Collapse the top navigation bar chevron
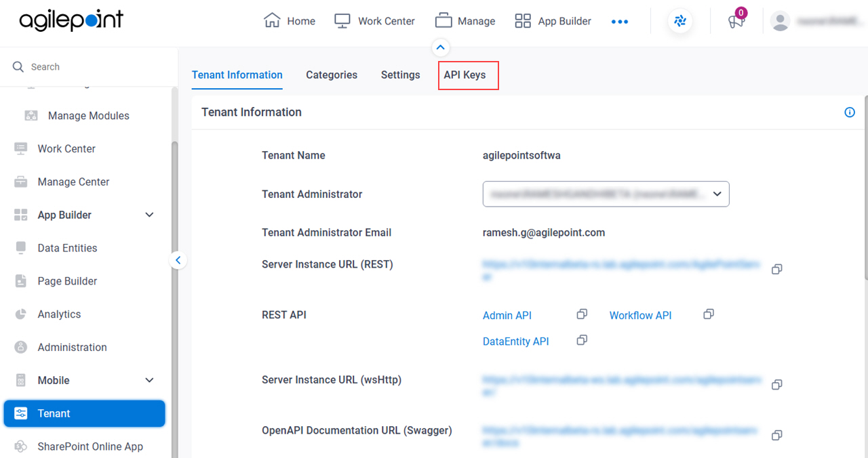 441,47
